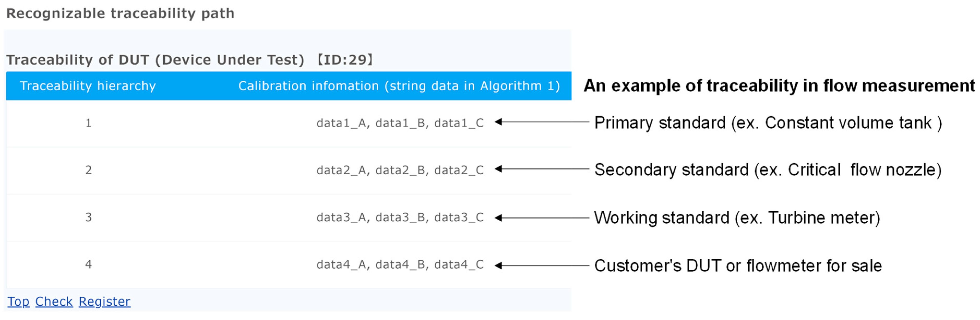The image size is (980, 320).
Task: Select hierarchy number 3 cell
Action: pyautogui.click(x=88, y=218)
